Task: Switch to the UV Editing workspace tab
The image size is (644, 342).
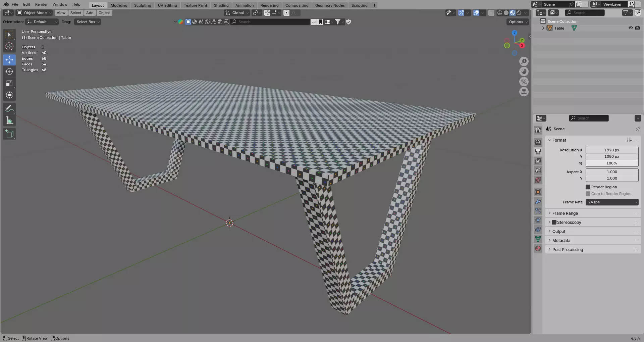Action: [x=167, y=5]
